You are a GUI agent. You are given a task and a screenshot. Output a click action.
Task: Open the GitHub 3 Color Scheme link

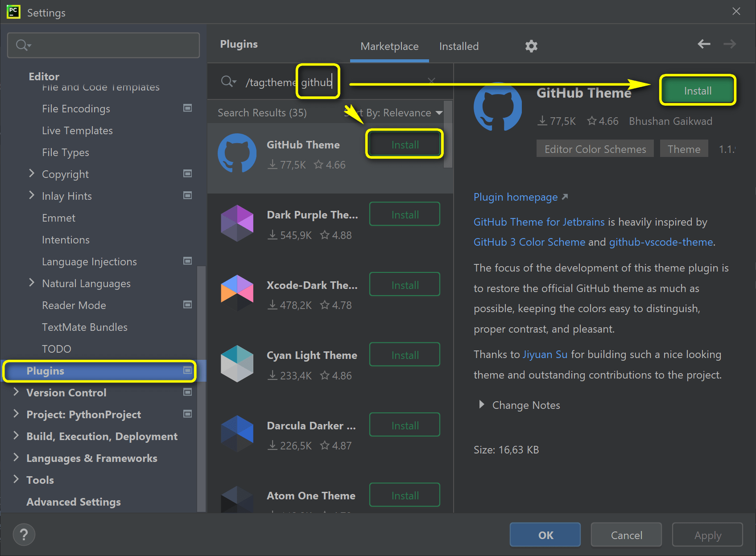click(529, 242)
